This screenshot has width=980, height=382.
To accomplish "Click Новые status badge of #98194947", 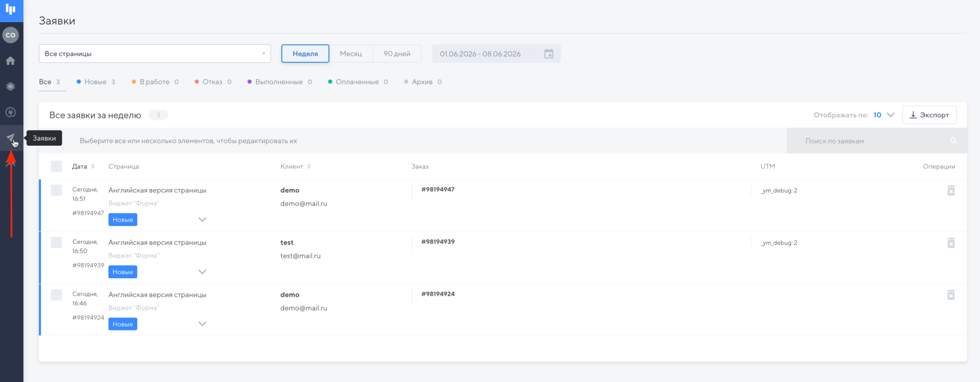I will (123, 220).
